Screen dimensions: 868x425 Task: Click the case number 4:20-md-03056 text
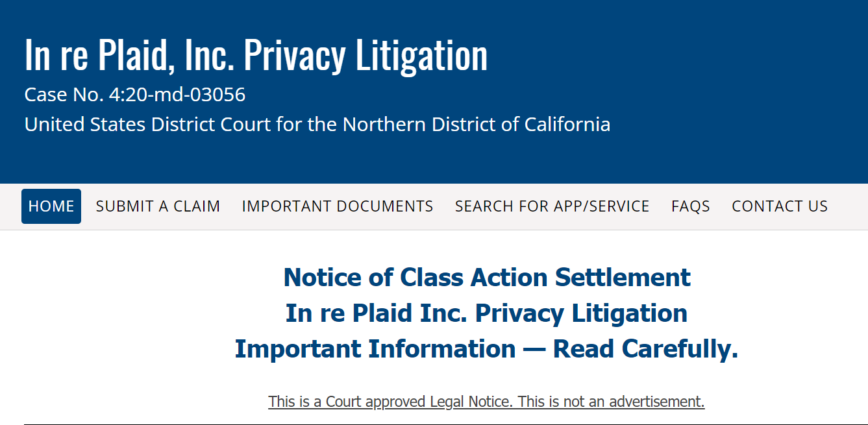pos(177,95)
